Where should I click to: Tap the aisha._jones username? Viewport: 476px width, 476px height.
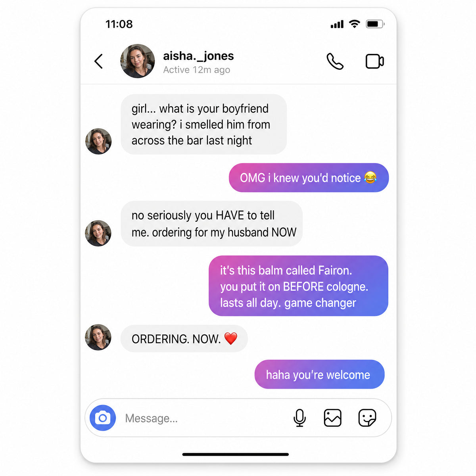tap(198, 56)
